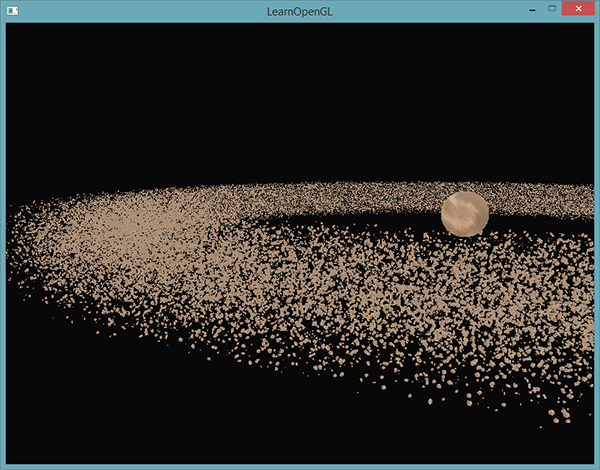Click the window's bottom border edge

click(300, 466)
